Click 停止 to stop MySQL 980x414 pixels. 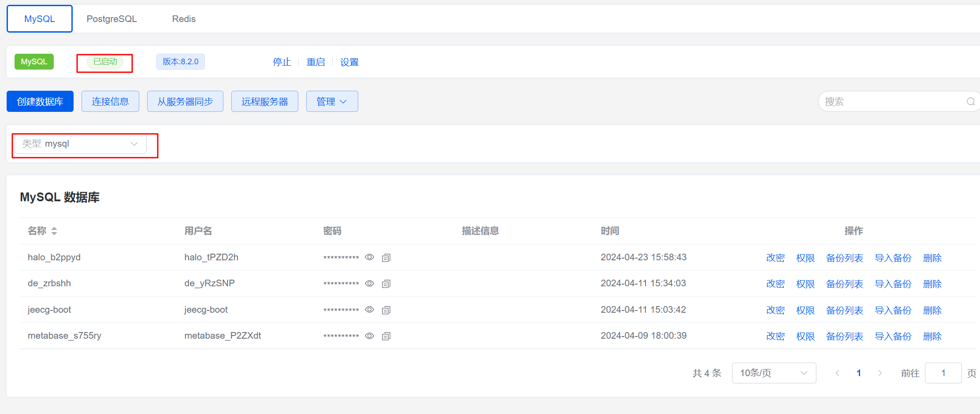(282, 62)
